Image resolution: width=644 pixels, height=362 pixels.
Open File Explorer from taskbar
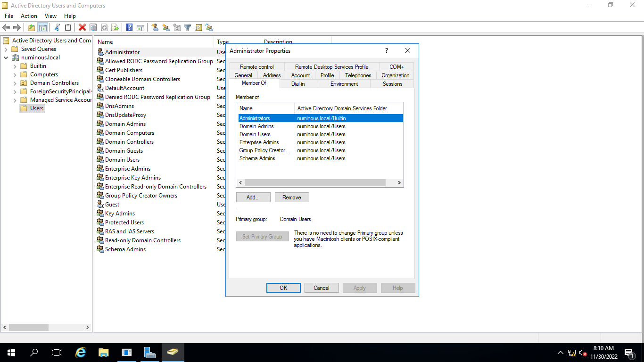coord(104,352)
